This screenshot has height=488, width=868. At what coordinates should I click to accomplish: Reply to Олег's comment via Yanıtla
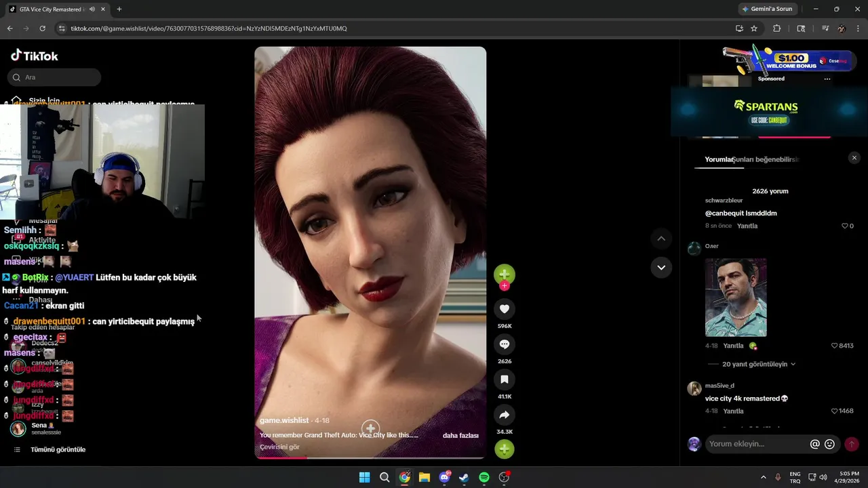pyautogui.click(x=734, y=346)
